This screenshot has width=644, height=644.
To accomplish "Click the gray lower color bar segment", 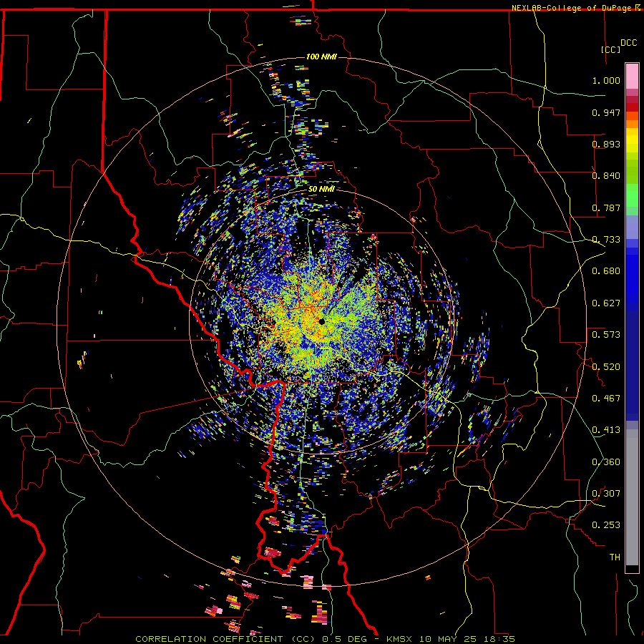I will click(x=632, y=497).
